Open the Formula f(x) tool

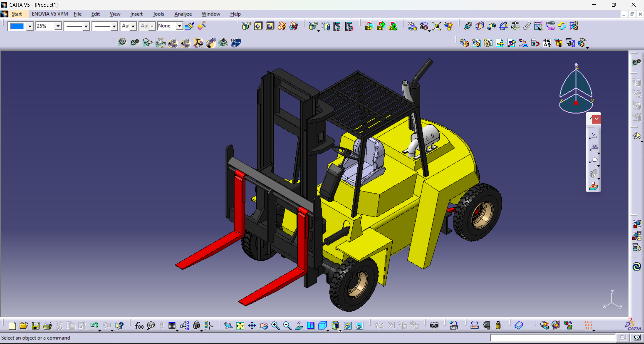click(139, 326)
